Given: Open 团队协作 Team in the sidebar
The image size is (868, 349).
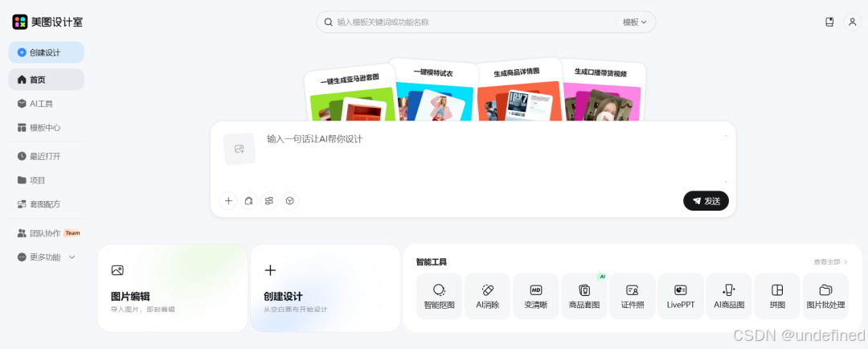Looking at the screenshot, I should pyautogui.click(x=47, y=233).
